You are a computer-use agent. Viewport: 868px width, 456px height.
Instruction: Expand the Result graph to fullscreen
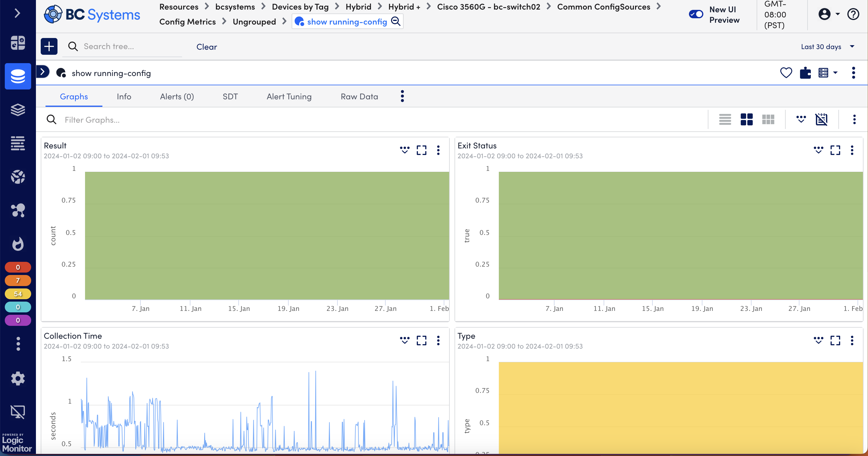pyautogui.click(x=421, y=150)
